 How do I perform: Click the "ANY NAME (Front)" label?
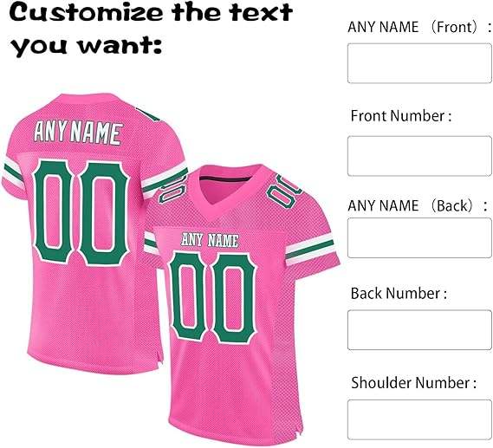click(418, 27)
